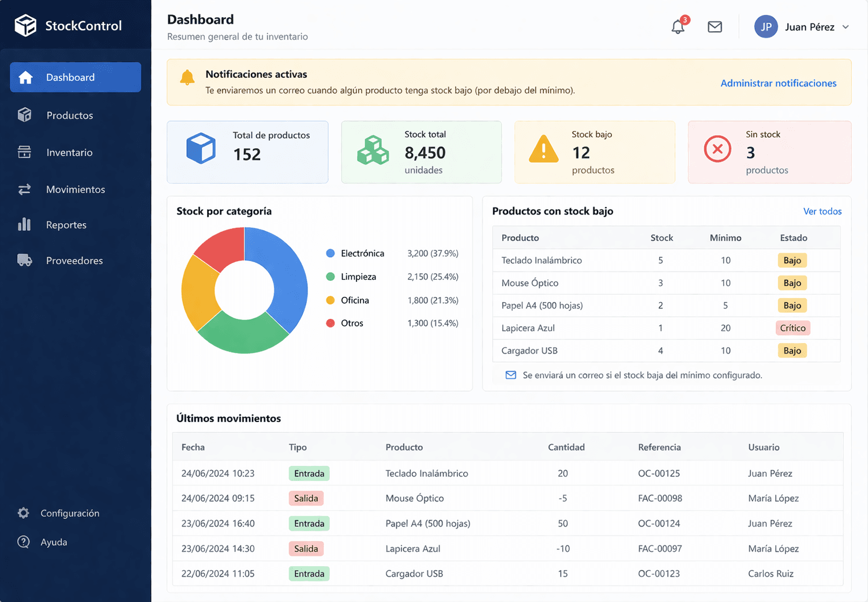Switch to the Movimientos section
868x602 pixels.
click(76, 189)
